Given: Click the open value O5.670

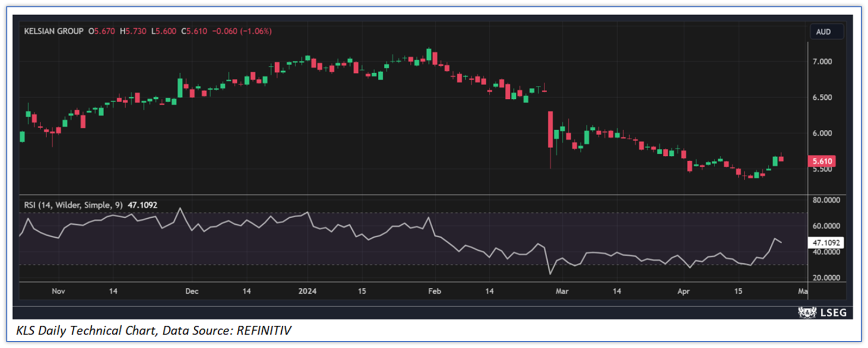Looking at the screenshot, I should (x=102, y=31).
